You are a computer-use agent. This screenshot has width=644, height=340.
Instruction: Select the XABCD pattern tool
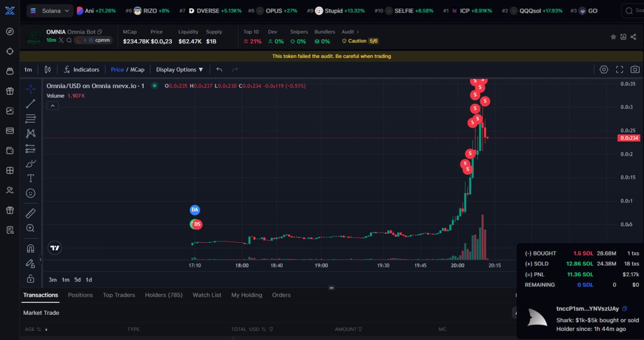pyautogui.click(x=31, y=133)
